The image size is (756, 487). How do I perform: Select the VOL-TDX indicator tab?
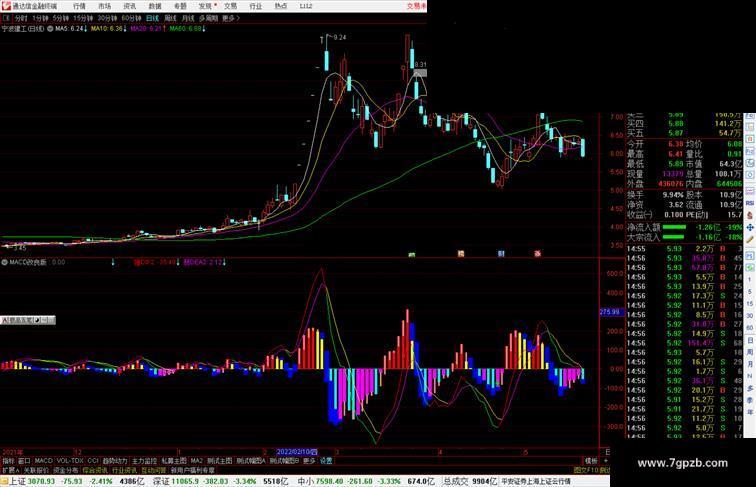70,461
